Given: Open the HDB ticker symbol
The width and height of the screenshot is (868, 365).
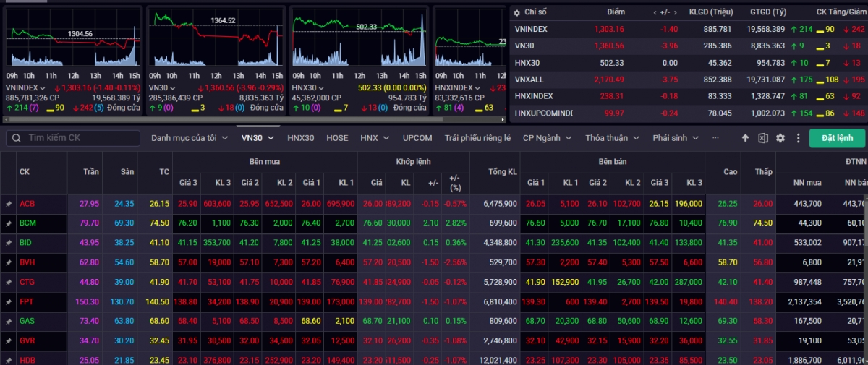Looking at the screenshot, I should click(x=27, y=360).
